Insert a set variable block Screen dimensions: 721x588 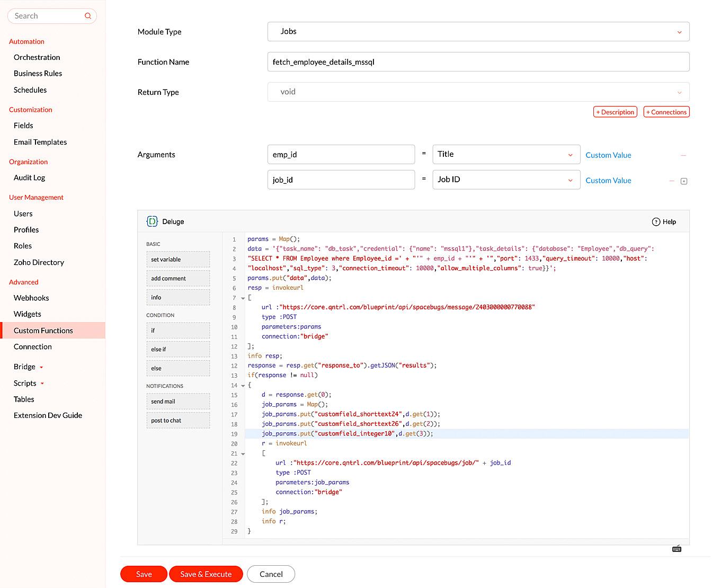click(178, 260)
